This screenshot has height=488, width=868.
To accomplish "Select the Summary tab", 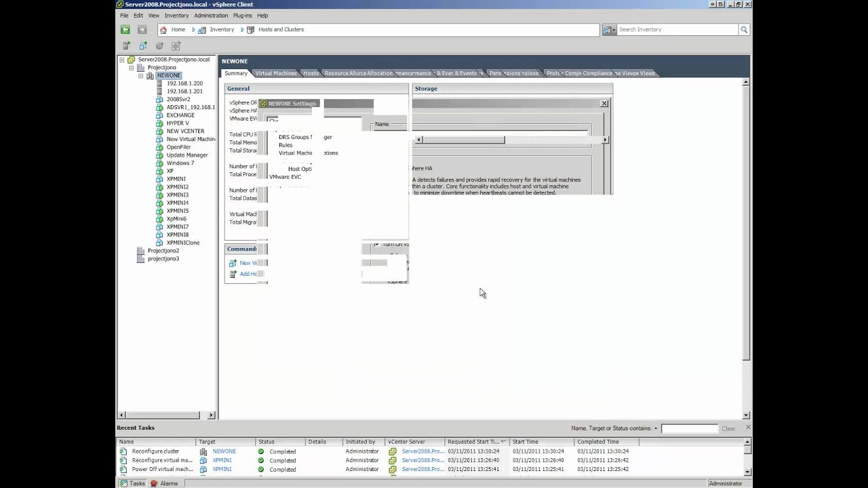I will click(236, 73).
